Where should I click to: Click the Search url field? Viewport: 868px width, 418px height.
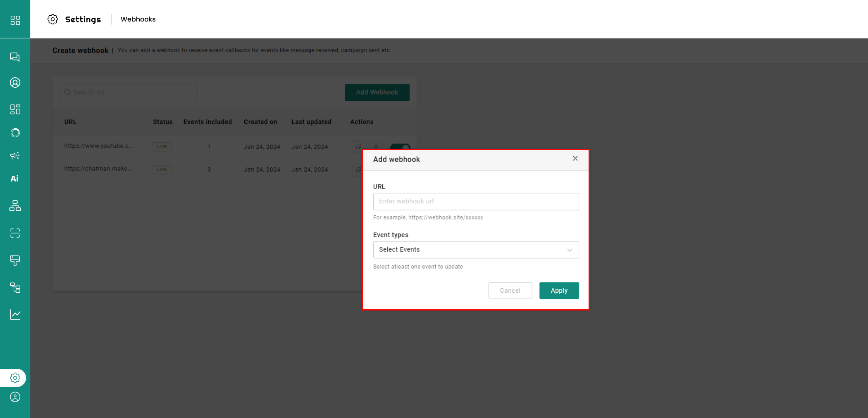(x=128, y=92)
